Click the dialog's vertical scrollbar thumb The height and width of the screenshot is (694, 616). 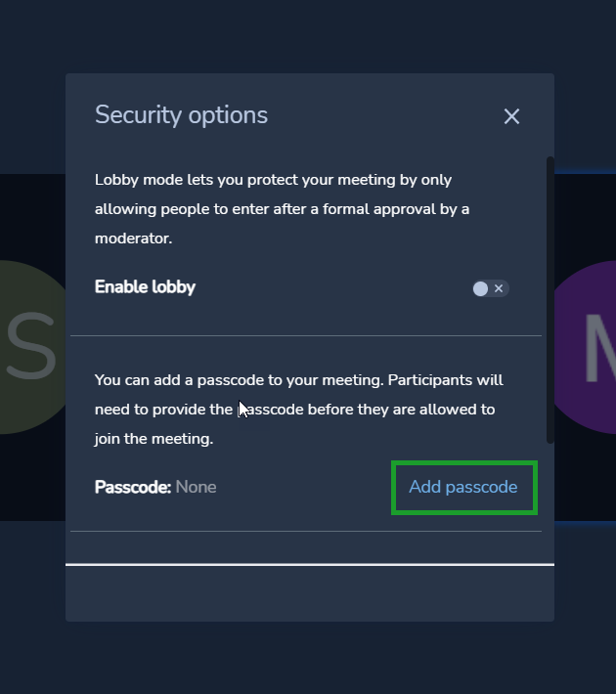pos(550,300)
